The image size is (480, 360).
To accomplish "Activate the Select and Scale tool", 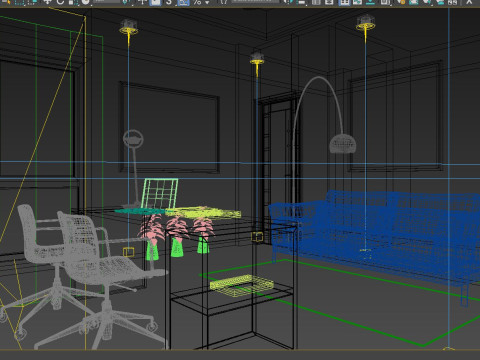I will point(73,2).
